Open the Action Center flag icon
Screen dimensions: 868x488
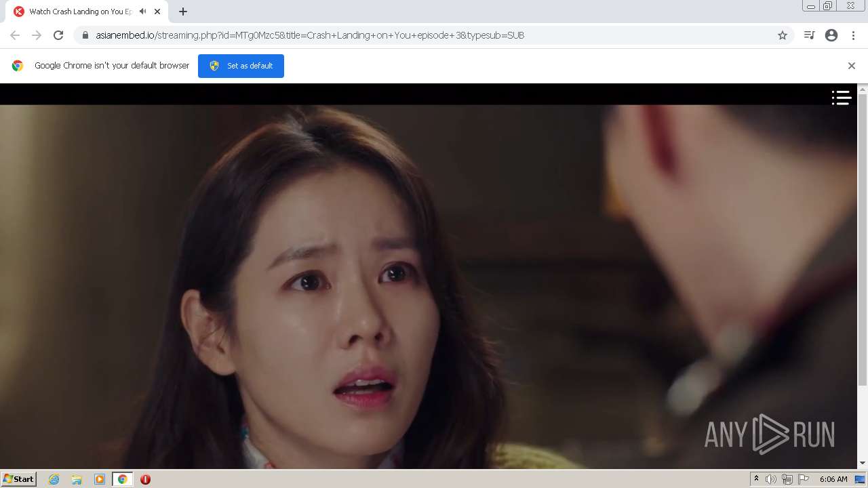tap(804, 479)
